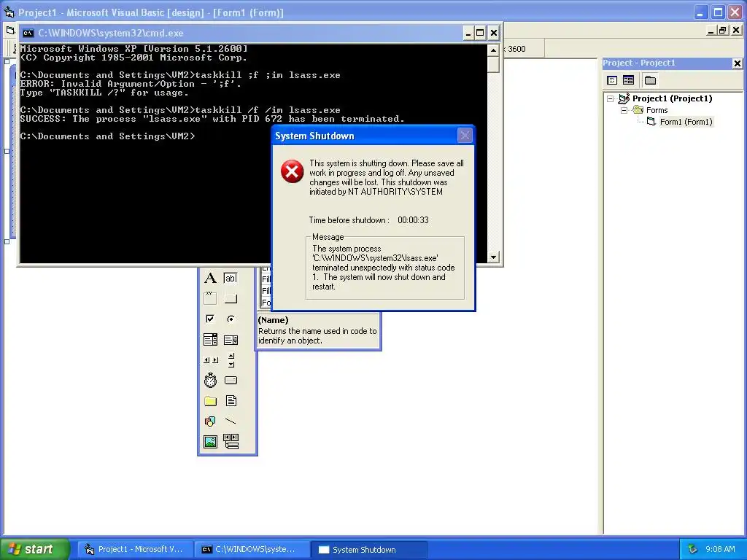This screenshot has height=560, width=747.
Task: Minimize the cmd.exe window
Action: [x=468, y=33]
